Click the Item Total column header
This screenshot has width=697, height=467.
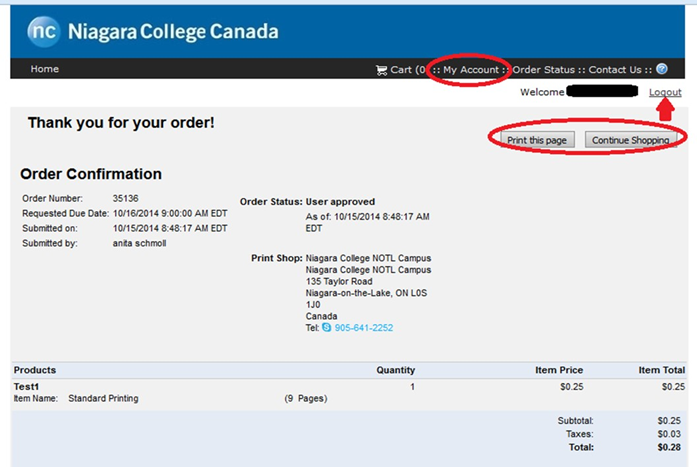tap(662, 370)
